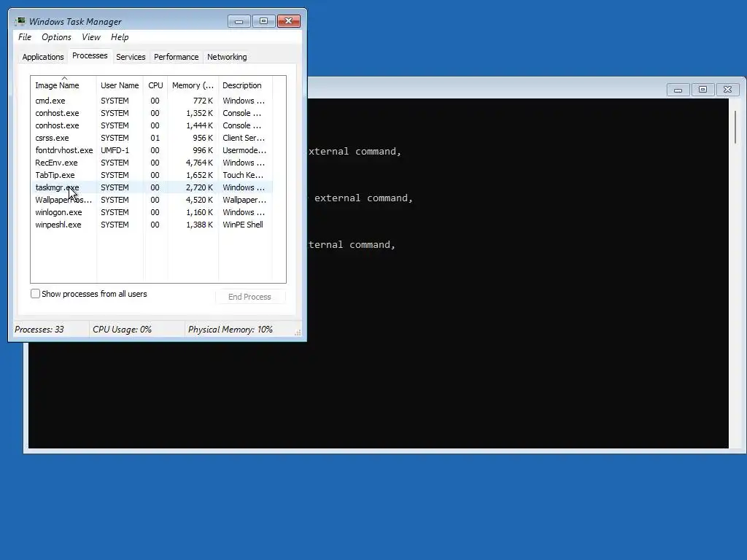Open the Options menu
The image size is (747, 560).
click(x=56, y=37)
